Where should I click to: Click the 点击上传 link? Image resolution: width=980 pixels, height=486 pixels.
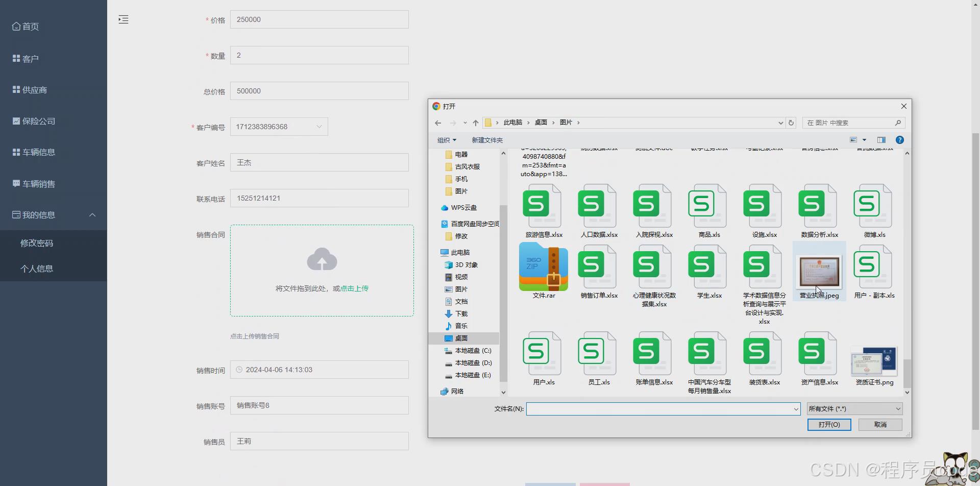click(354, 288)
